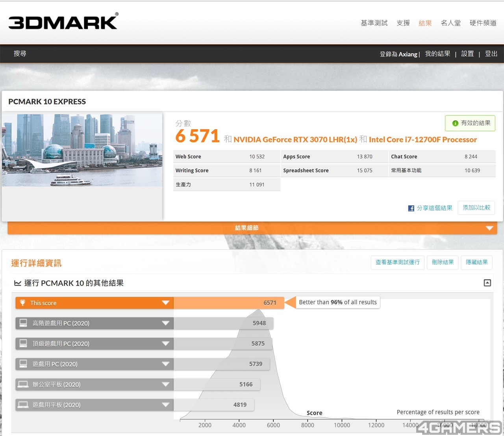Click 分享這個結果 link
The image size is (504, 436).
pos(435,208)
